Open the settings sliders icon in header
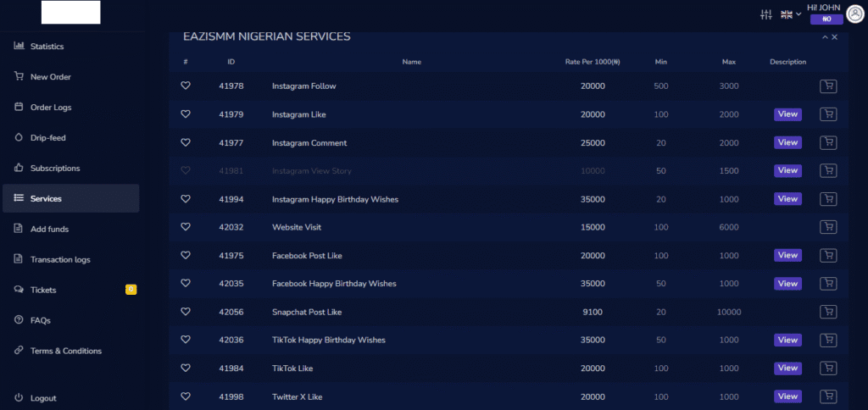This screenshot has width=868, height=410. coord(766,15)
